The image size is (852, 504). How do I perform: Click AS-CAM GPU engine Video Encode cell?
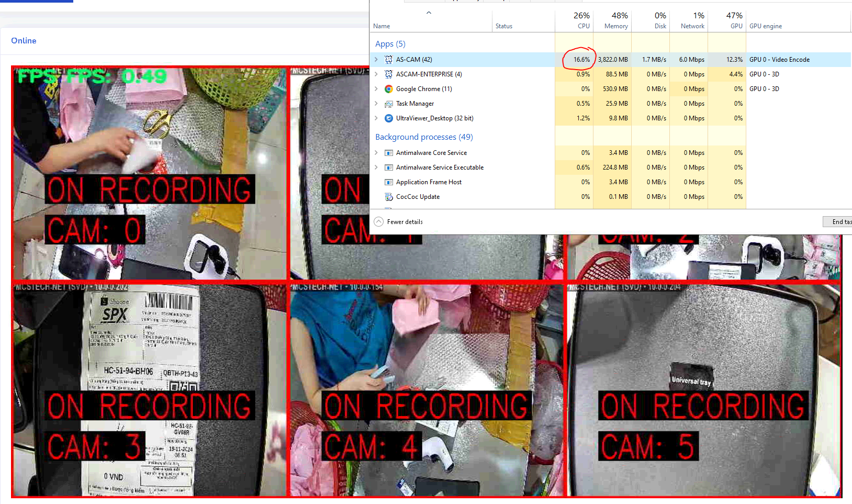click(779, 60)
